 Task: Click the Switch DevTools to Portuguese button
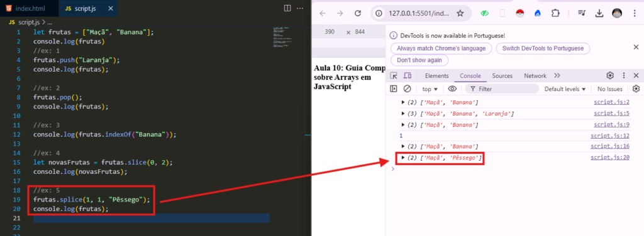(543, 48)
